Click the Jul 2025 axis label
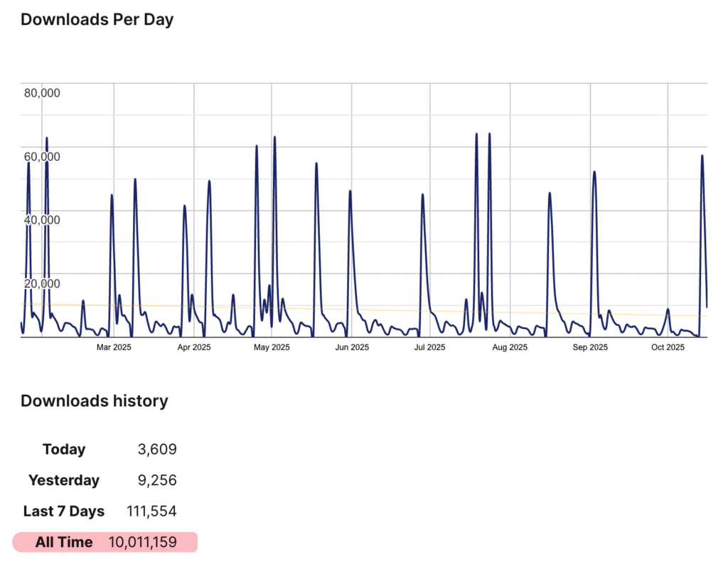This screenshot has width=728, height=569. tap(429, 347)
